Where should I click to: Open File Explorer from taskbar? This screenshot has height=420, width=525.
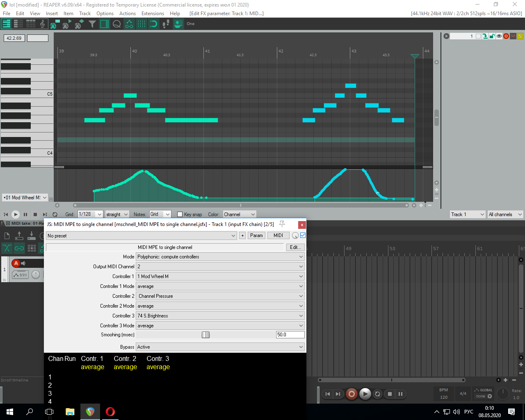point(70,412)
